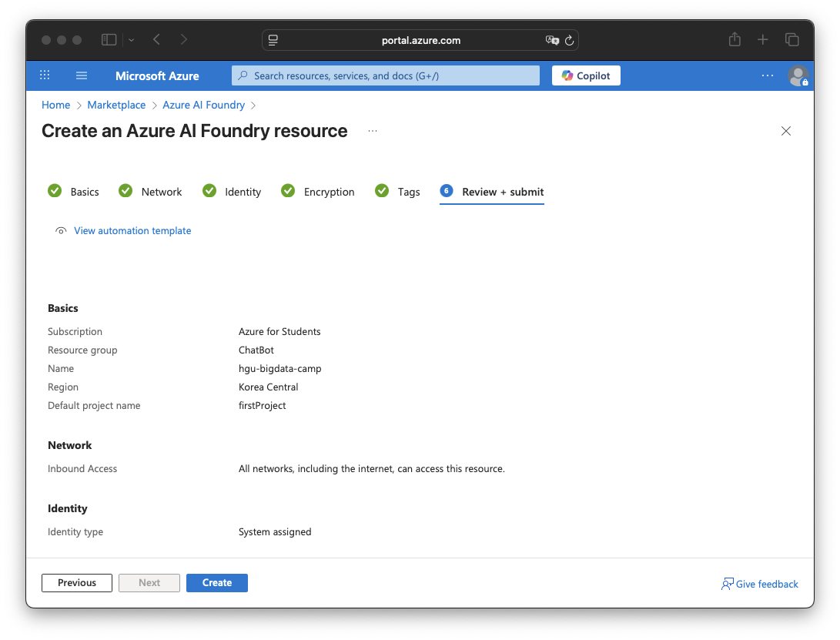Image resolution: width=840 pixels, height=640 pixels.
Task: Open the page title ellipsis menu
Action: 373,131
